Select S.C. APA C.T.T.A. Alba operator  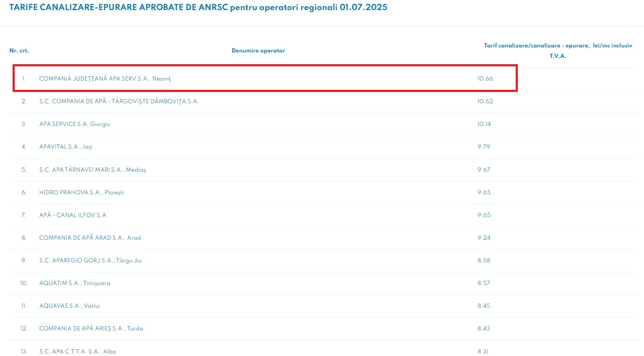(78, 351)
